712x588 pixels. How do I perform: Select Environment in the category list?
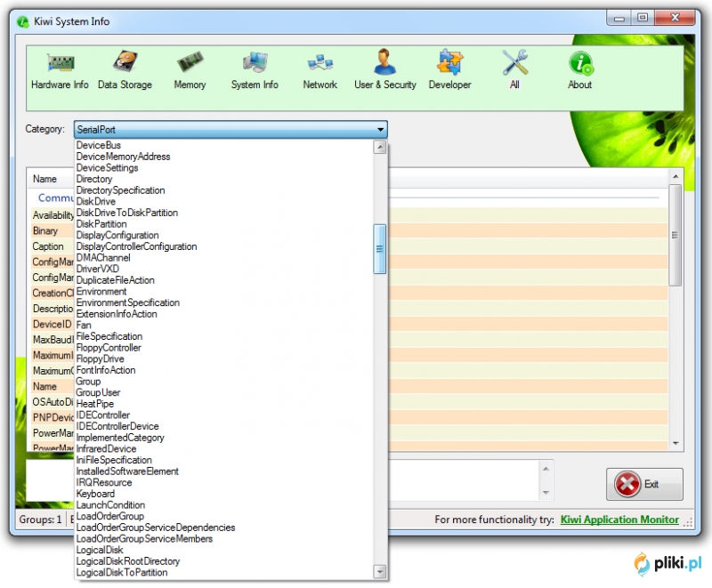[x=224, y=291]
